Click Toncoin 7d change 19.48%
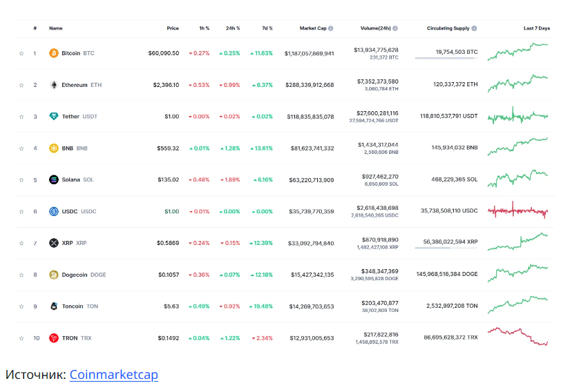 point(261,306)
